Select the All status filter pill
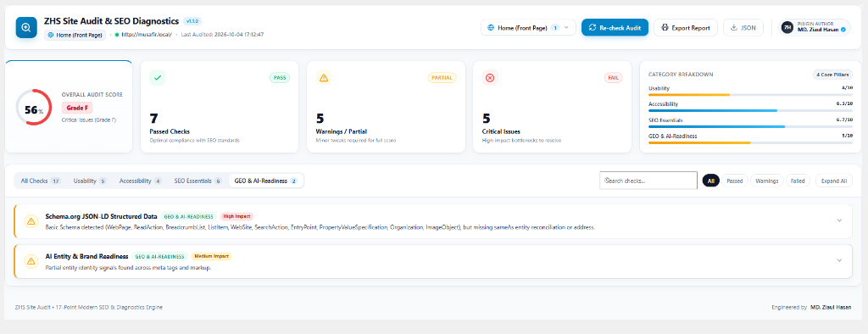Viewport: 868px width, 334px height. 711,181
